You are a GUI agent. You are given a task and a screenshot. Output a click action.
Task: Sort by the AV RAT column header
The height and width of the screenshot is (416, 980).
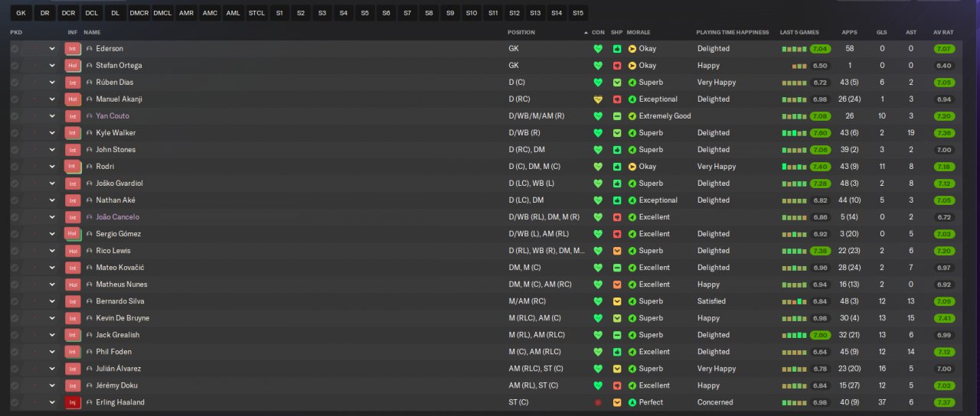coord(943,32)
